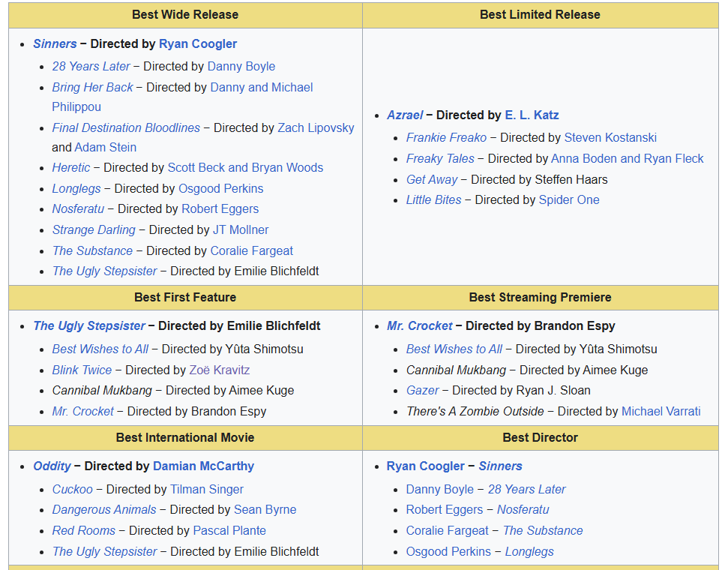Open bold Mr. Crocket in Best Streaming Premiere

[x=420, y=326]
